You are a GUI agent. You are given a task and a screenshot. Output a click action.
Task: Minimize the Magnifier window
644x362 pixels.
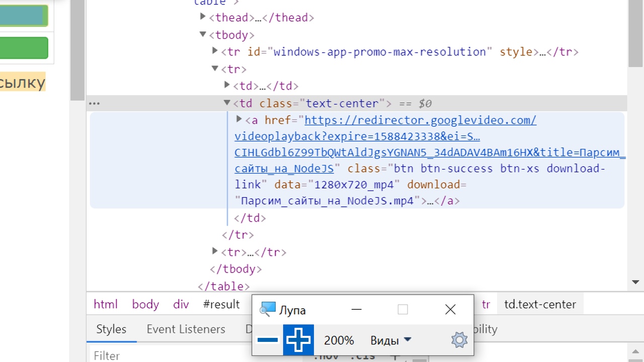pos(357,309)
